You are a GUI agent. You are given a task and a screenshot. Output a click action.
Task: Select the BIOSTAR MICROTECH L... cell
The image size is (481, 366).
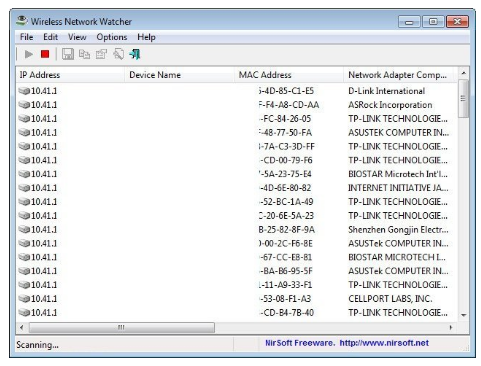pos(397,257)
